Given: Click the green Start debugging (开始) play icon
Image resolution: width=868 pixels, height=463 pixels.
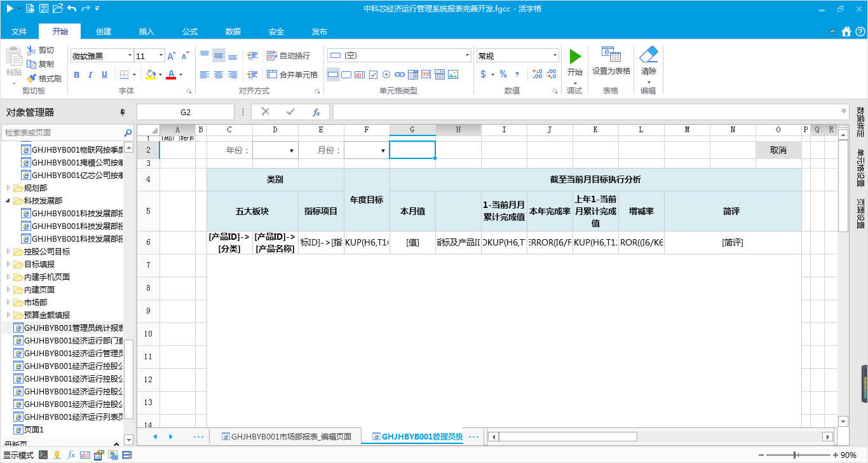Looking at the screenshot, I should point(575,56).
